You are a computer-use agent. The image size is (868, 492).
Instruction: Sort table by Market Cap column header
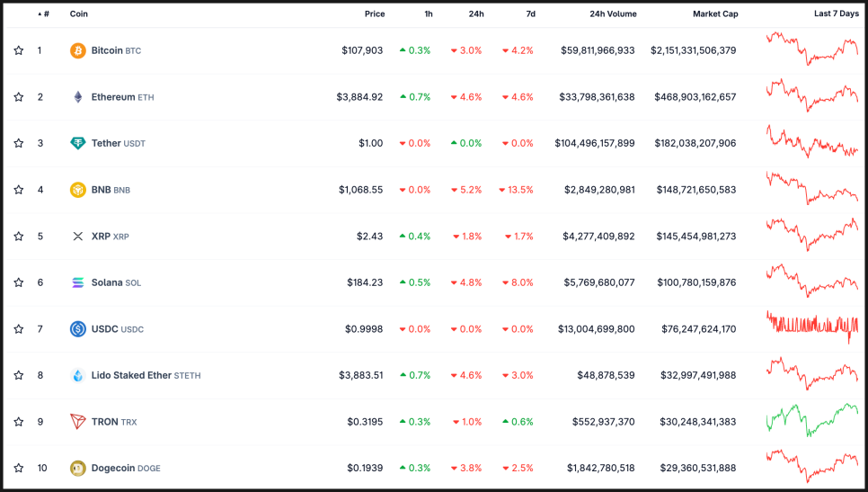[714, 14]
